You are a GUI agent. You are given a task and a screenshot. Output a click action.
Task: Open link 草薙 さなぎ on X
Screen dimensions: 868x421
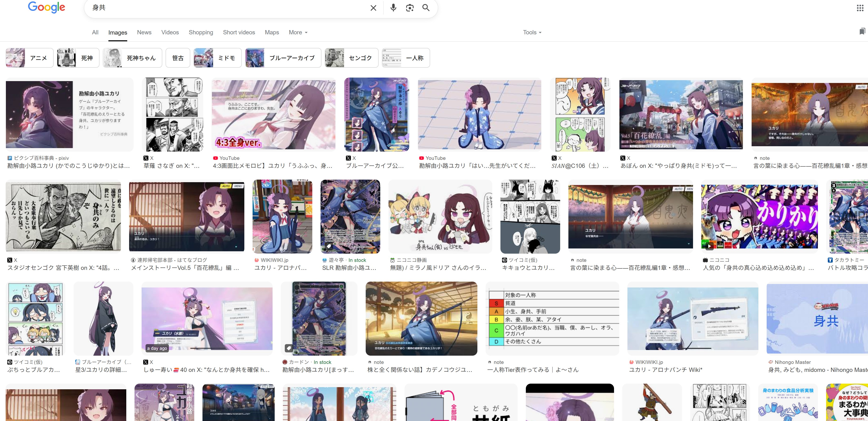point(171,166)
